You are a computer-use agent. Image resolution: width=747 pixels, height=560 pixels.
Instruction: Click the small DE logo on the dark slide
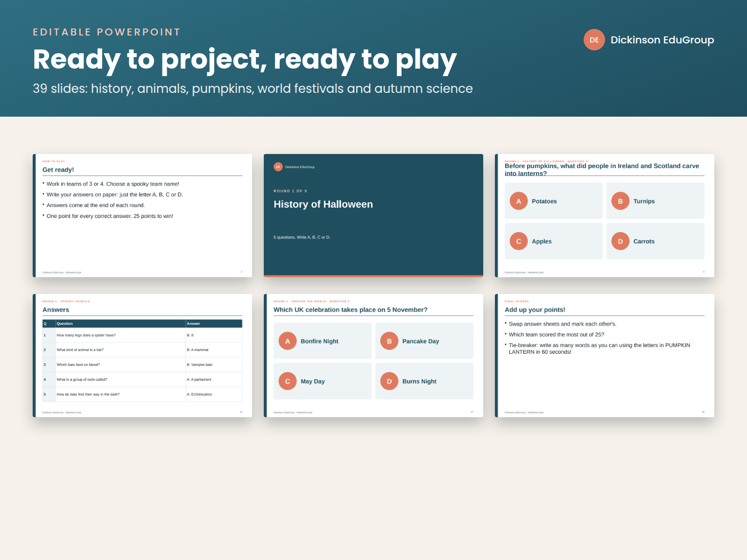coord(278,167)
